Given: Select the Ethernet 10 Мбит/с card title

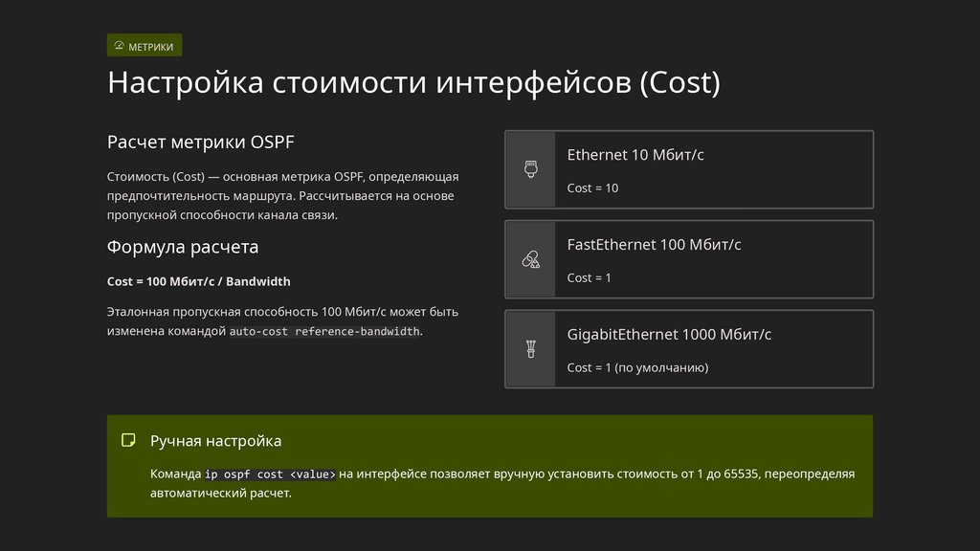Looking at the screenshot, I should tap(635, 155).
